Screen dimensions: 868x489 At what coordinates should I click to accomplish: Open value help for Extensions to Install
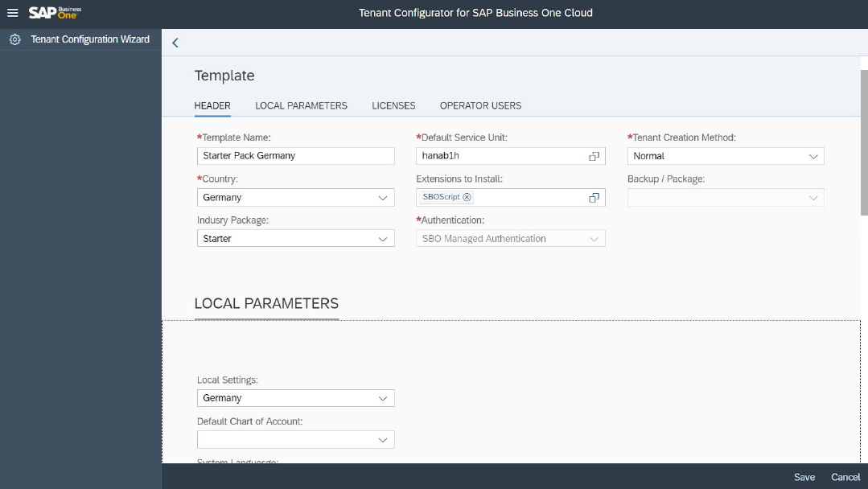(594, 198)
